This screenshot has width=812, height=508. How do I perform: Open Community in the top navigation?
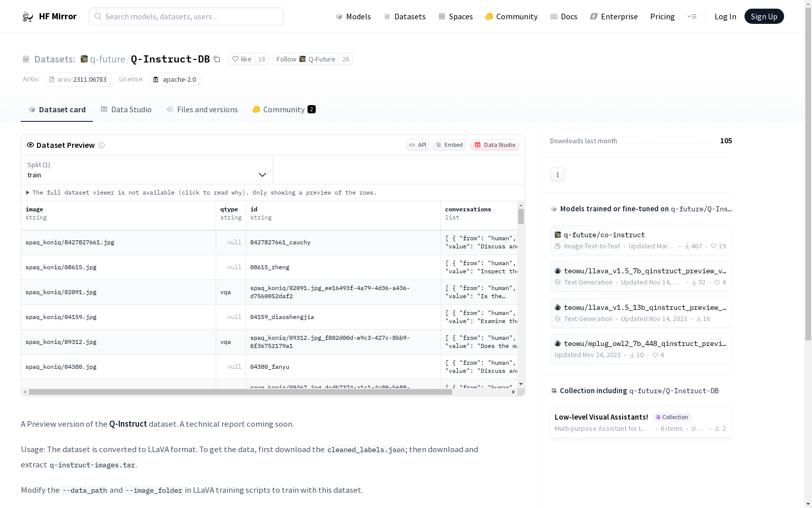coord(512,16)
